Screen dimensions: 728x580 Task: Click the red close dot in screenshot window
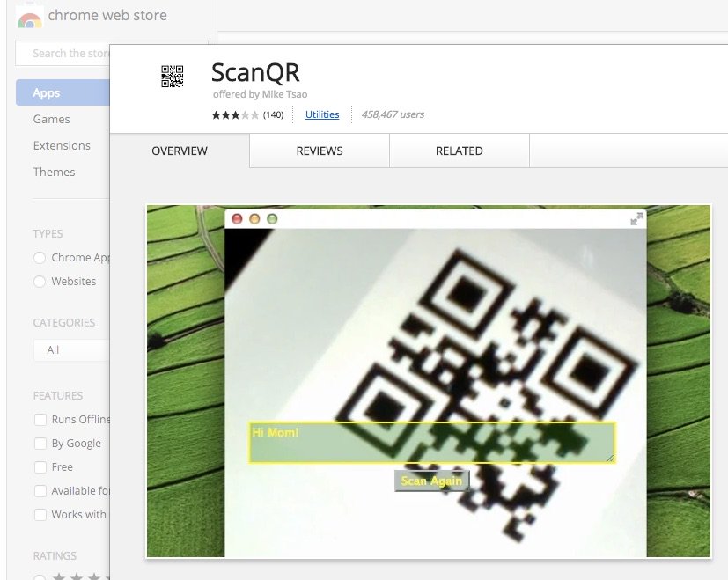[237, 219]
